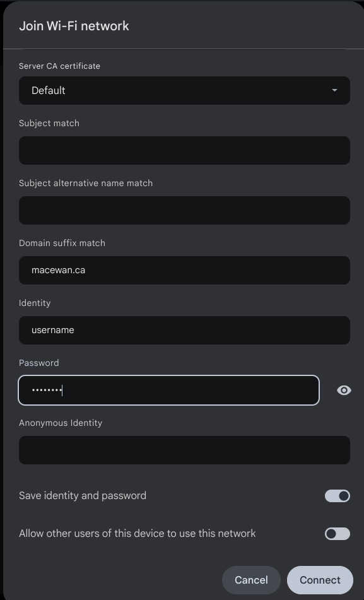The image size is (364, 600).
Task: Click the empty Anonymous Identity field
Action: [x=184, y=450]
